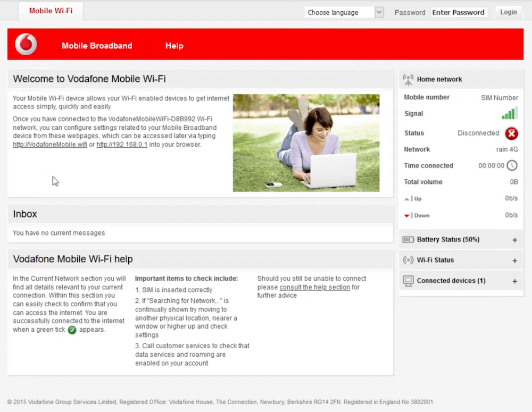532x412 pixels.
Task: Click the Vodafone logo icon
Action: coord(26,45)
